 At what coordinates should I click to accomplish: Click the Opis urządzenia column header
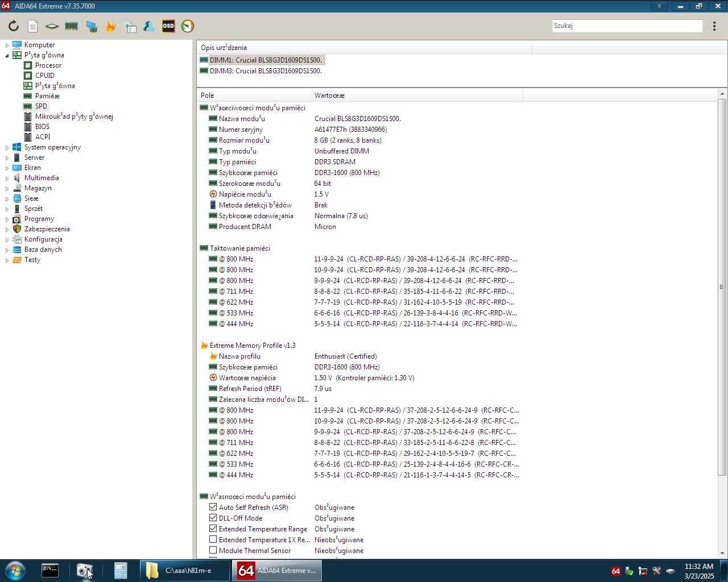pos(364,48)
